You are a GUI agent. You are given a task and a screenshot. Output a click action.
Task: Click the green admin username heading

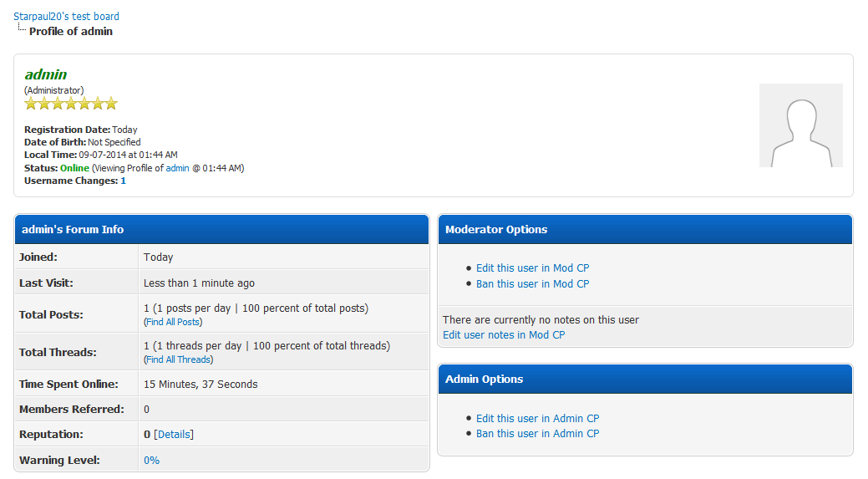tap(46, 74)
